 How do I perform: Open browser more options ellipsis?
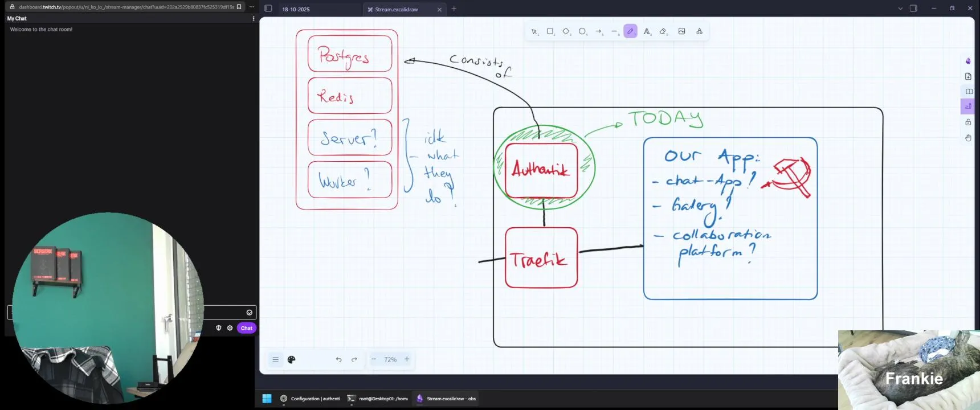click(x=252, y=7)
